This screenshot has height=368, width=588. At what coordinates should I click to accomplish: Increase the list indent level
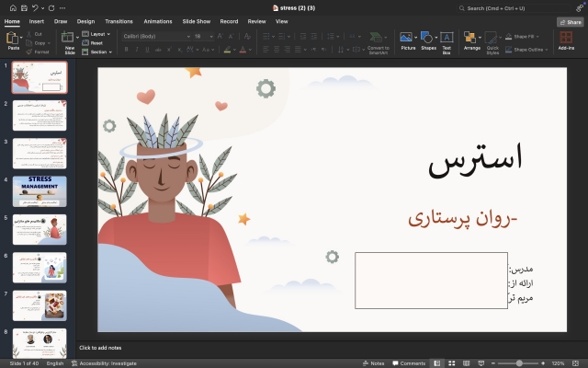pyautogui.click(x=314, y=36)
